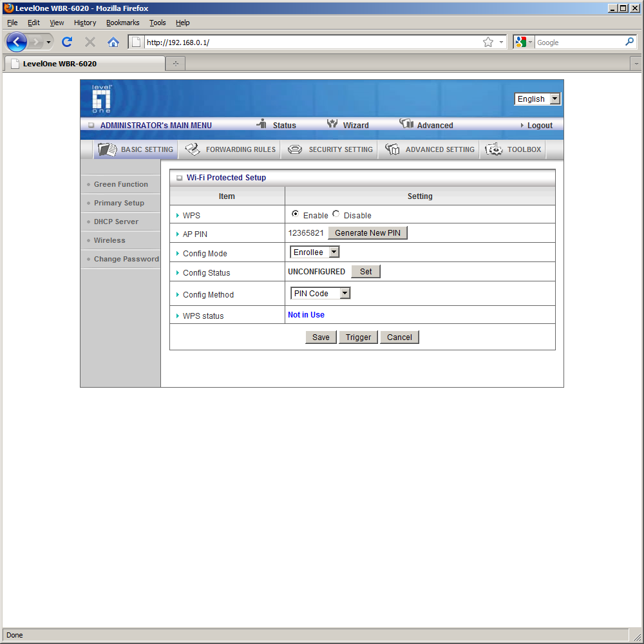Reload the page with the refresh icon

(x=67, y=42)
